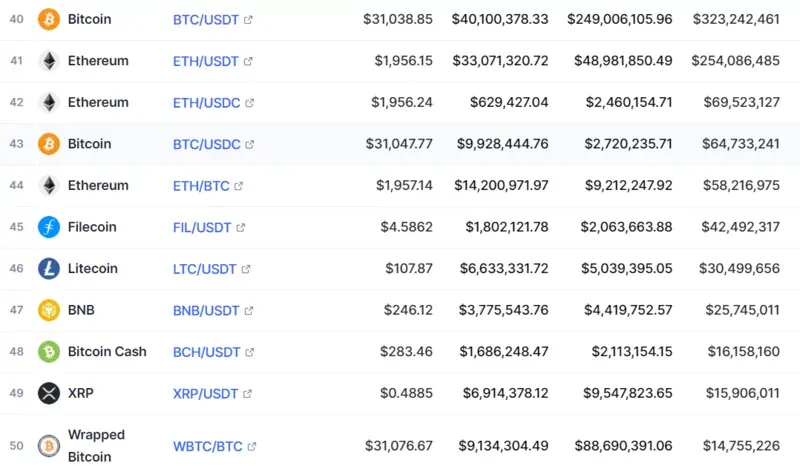Open the XRP/USDT trading pair link
This screenshot has width=800, height=466.
(206, 394)
